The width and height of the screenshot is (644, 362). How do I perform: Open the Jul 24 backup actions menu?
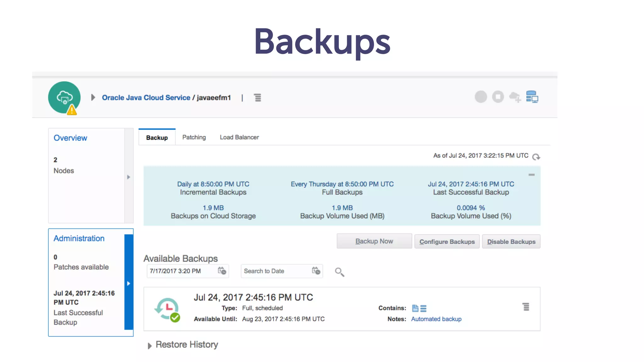(526, 307)
